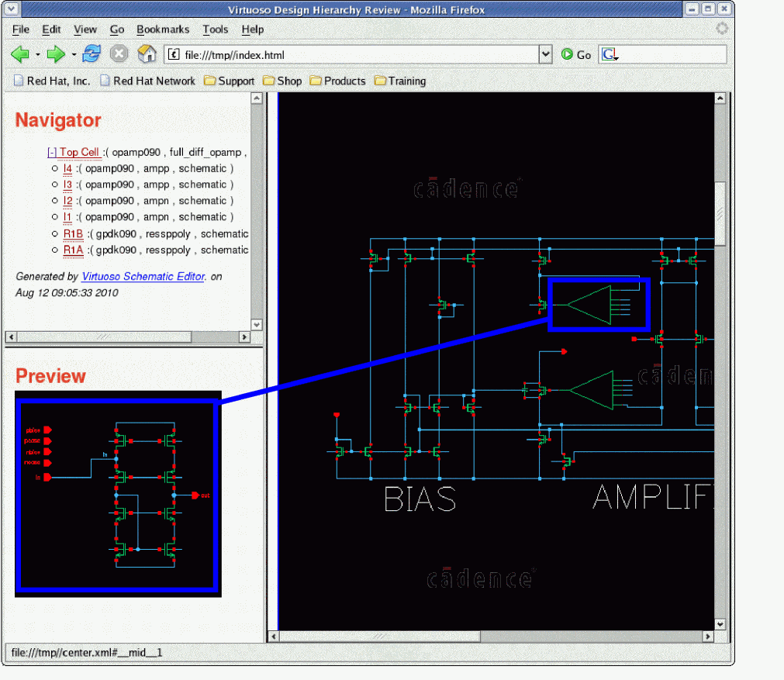Click the Red Hat Network bookmark
The width and height of the screenshot is (784, 680).
coord(147,81)
